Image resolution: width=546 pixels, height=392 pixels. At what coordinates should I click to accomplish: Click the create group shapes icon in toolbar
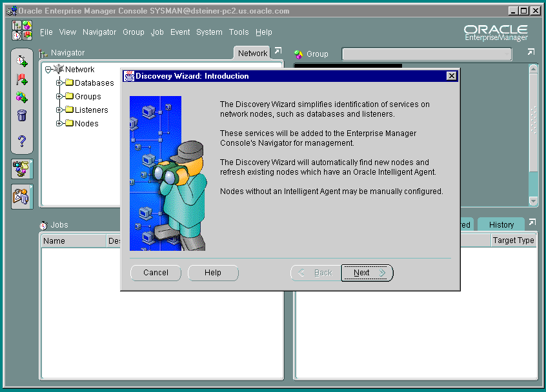click(x=21, y=97)
